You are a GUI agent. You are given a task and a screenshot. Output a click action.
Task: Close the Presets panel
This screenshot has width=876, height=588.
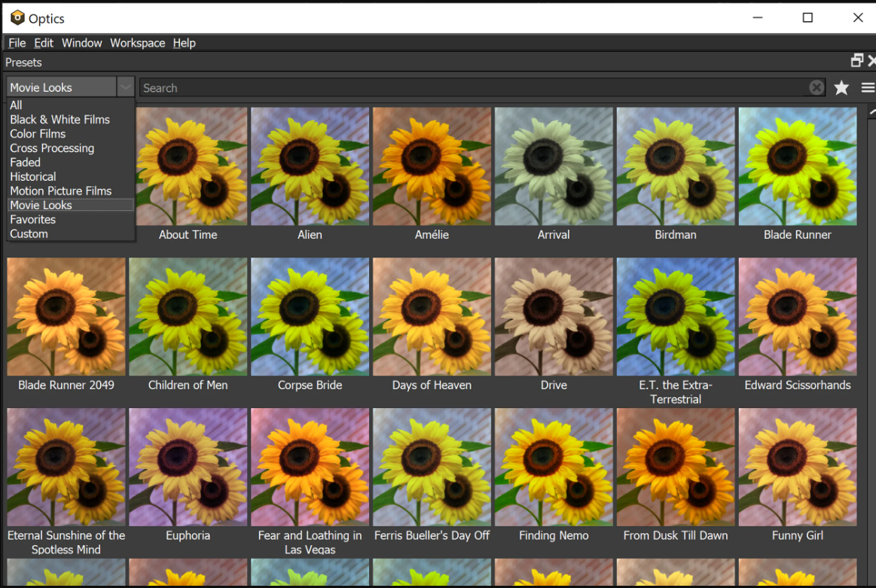pyautogui.click(x=871, y=60)
